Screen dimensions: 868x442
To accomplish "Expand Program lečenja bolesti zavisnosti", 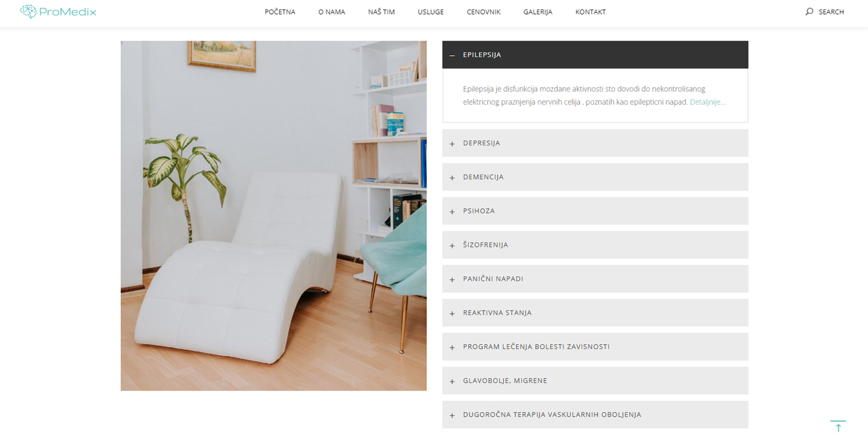I will (x=595, y=347).
